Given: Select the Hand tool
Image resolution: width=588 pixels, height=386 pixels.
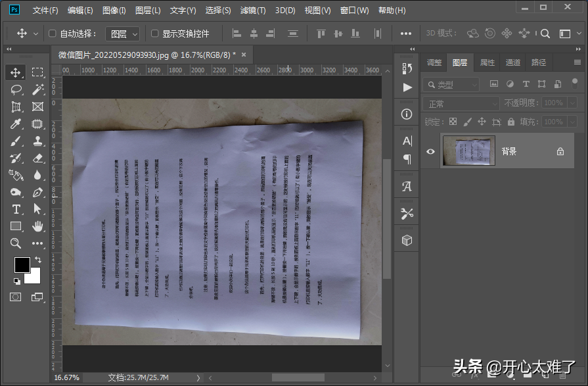Looking at the screenshot, I should (x=37, y=226).
